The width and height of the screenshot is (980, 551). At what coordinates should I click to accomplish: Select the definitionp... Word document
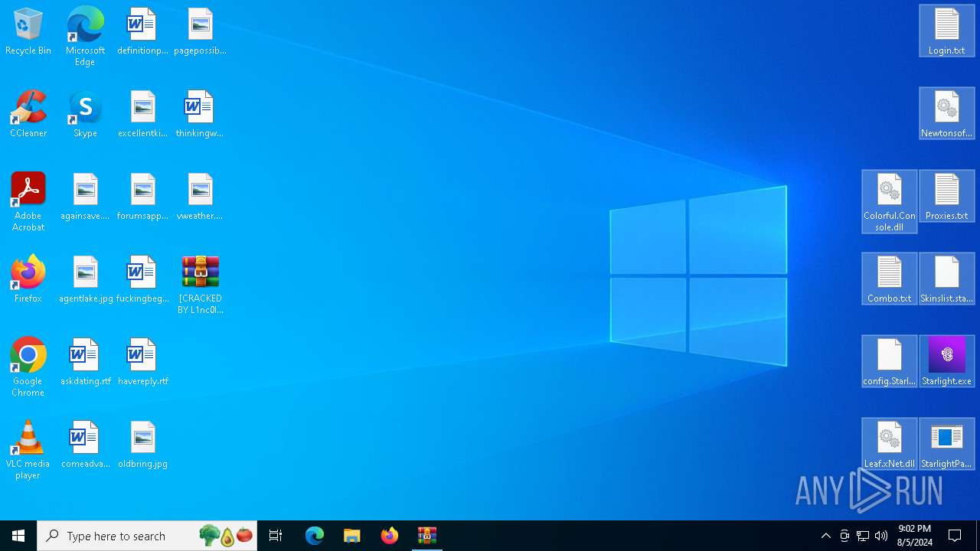point(142,32)
